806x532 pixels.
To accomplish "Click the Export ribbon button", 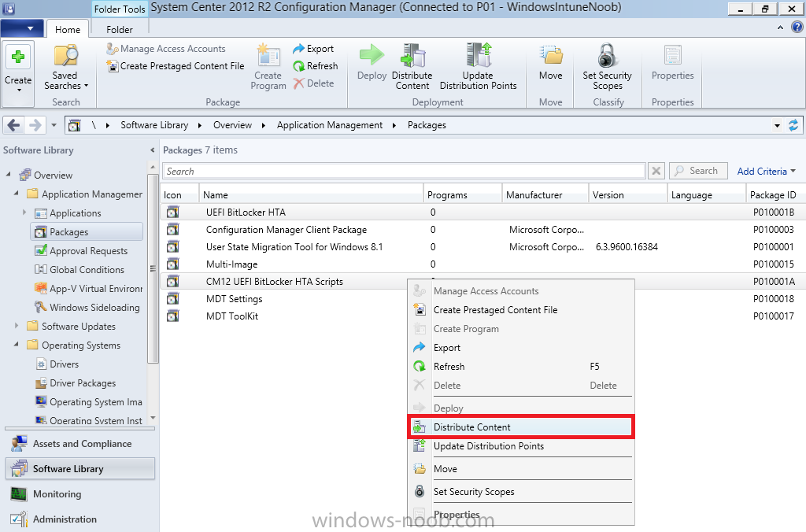I will point(313,49).
